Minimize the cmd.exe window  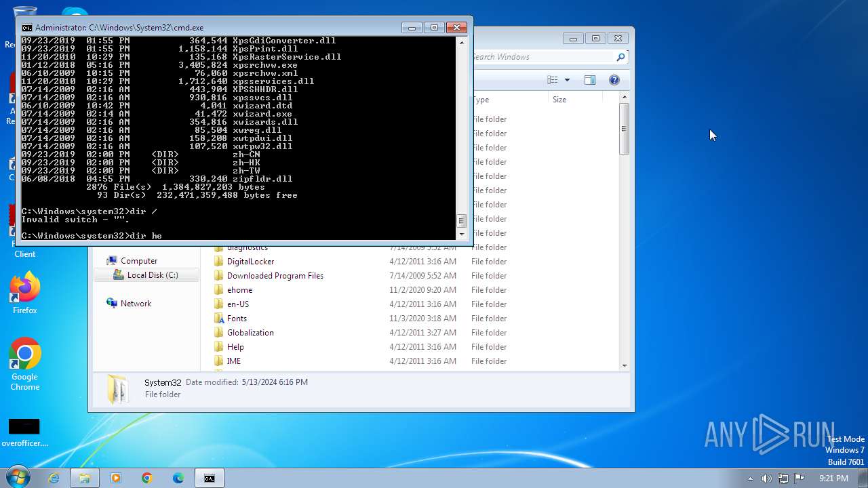(412, 28)
